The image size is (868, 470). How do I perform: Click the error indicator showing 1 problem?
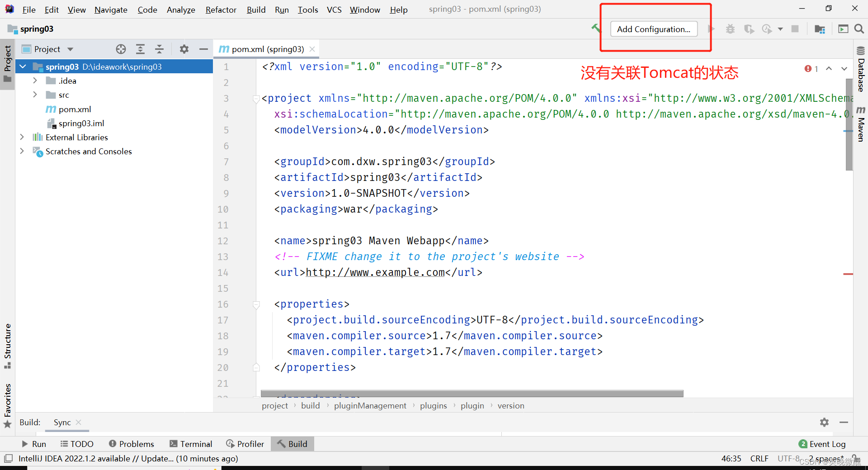pyautogui.click(x=811, y=69)
